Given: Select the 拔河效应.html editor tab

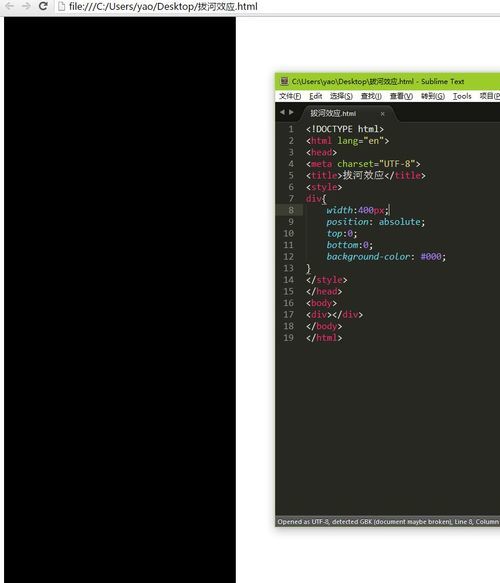Looking at the screenshot, I should pos(333,113).
